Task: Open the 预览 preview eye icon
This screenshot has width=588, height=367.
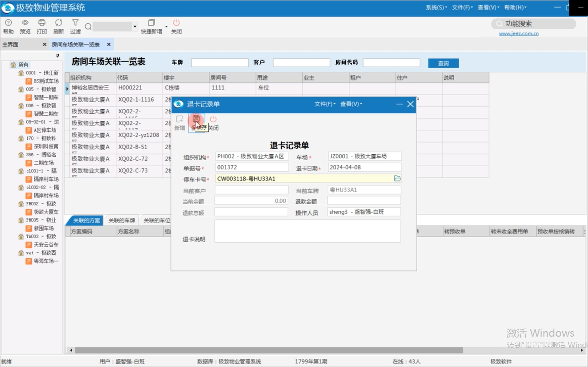Action: [x=25, y=23]
